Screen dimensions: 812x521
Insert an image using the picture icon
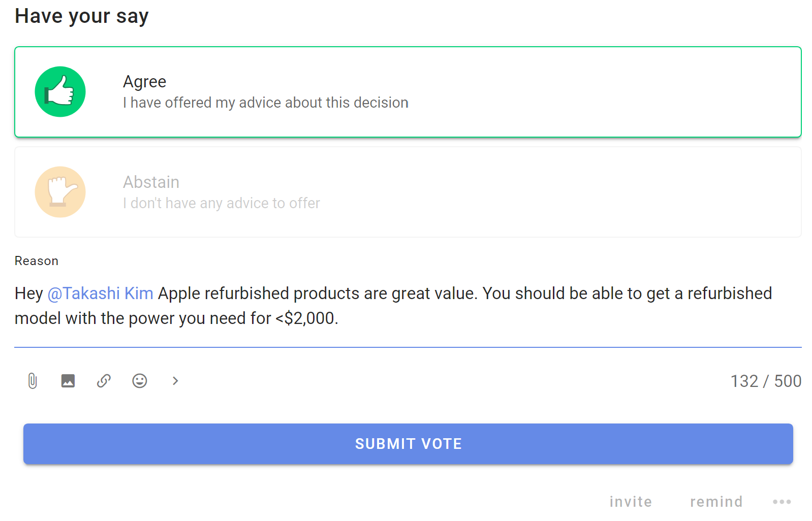(68, 381)
